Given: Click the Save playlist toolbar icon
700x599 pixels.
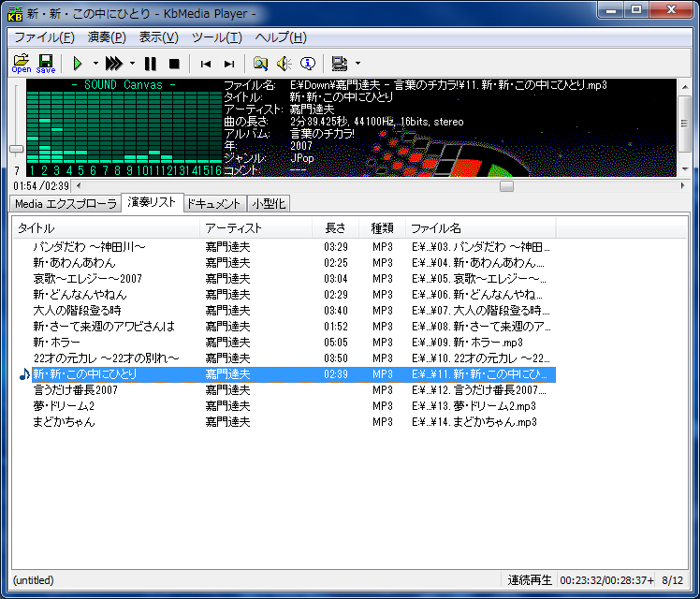Looking at the screenshot, I should click(46, 64).
